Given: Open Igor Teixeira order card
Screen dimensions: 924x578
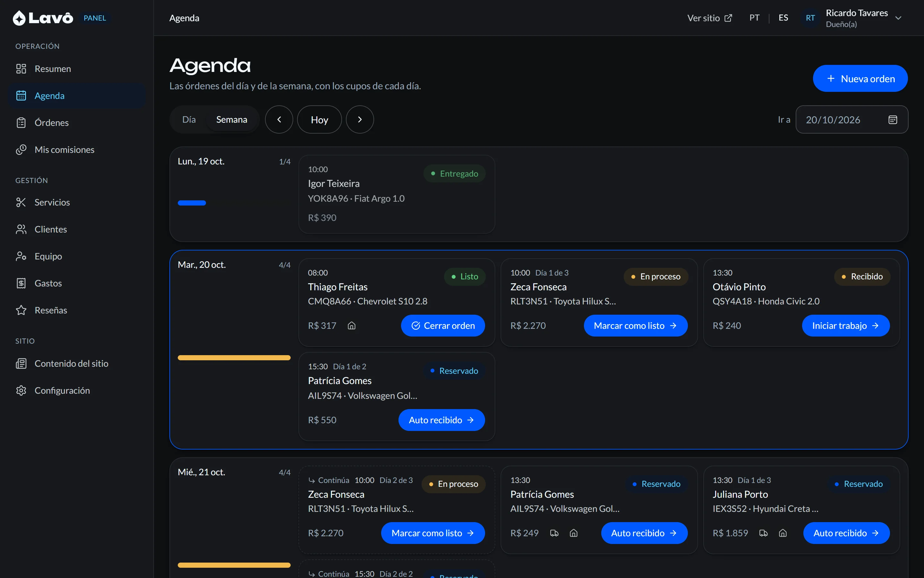Looking at the screenshot, I should tap(397, 194).
